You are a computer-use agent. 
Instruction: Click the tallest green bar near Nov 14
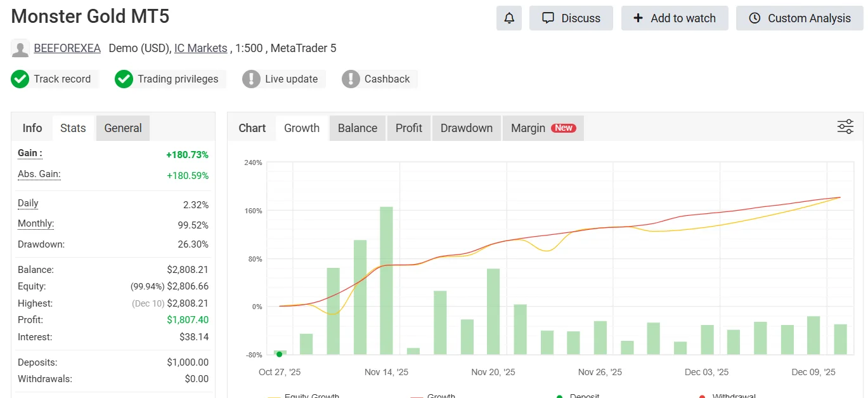(x=386, y=279)
